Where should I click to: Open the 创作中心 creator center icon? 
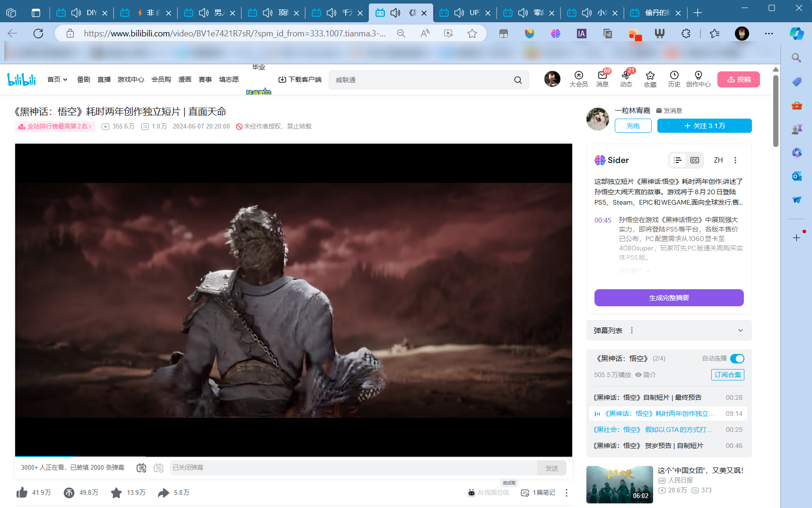pos(698,79)
